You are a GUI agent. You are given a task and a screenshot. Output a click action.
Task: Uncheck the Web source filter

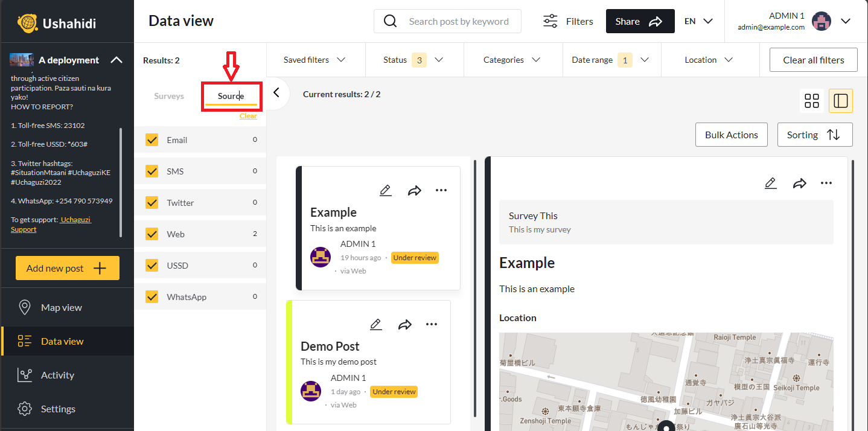tap(152, 234)
